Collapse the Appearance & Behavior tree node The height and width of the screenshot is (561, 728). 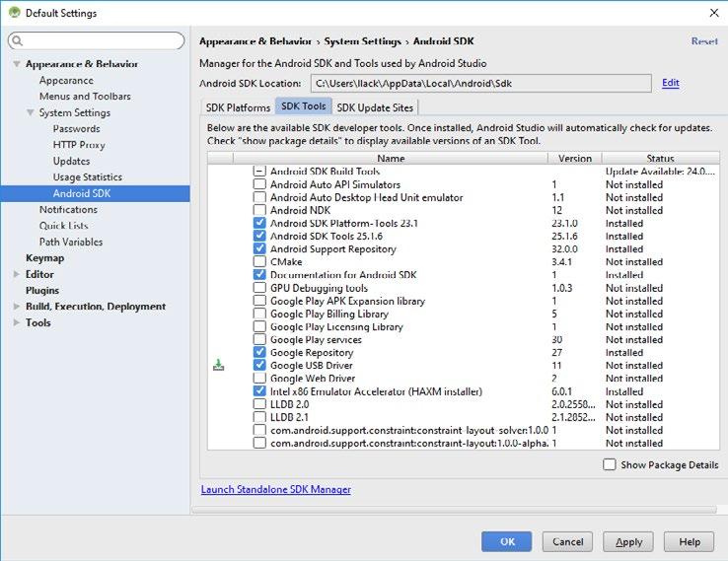pos(17,63)
